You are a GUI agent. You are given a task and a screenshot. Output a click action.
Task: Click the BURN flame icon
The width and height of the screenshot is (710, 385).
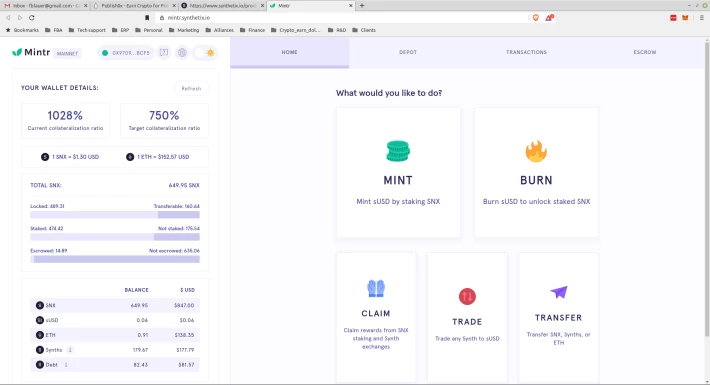[x=536, y=151]
